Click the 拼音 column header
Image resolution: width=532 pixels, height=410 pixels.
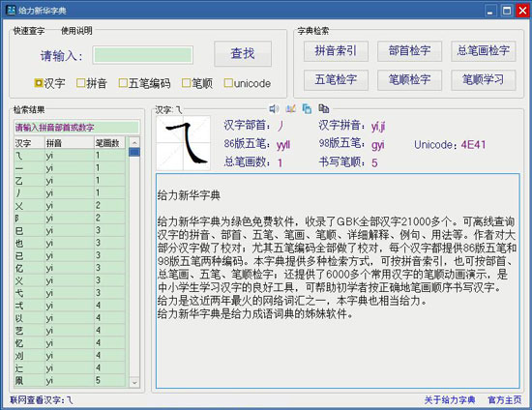click(70, 143)
